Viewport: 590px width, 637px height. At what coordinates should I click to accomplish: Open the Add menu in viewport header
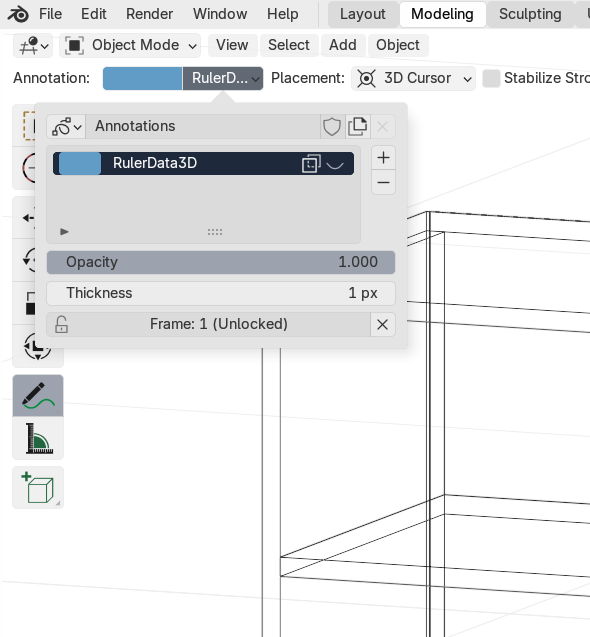pos(343,45)
